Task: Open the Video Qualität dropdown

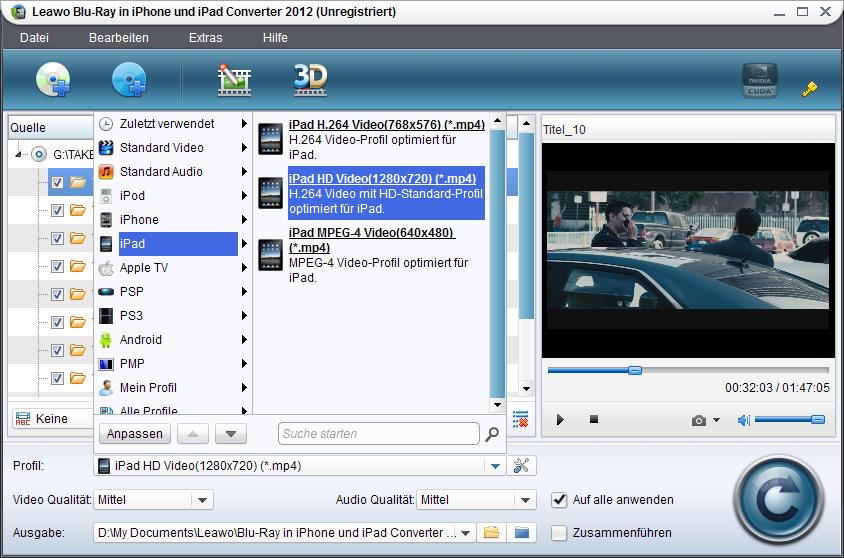Action: tap(202, 500)
